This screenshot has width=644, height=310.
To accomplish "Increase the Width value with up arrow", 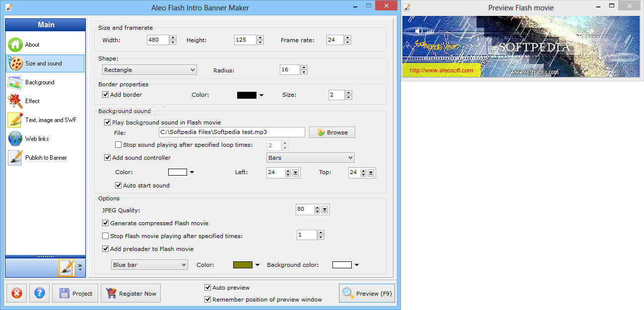I will pyautogui.click(x=173, y=38).
